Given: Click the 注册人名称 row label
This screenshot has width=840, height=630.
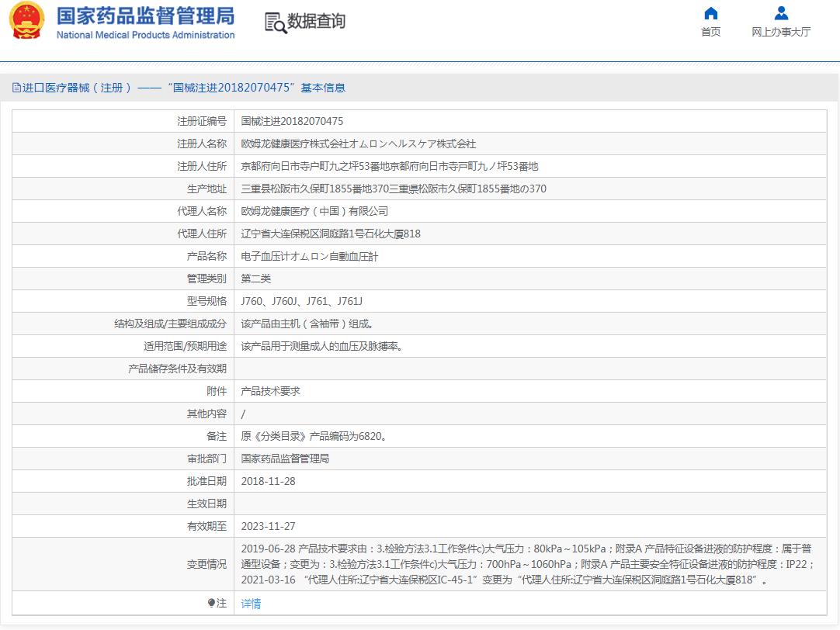Looking at the screenshot, I should click(x=202, y=144).
